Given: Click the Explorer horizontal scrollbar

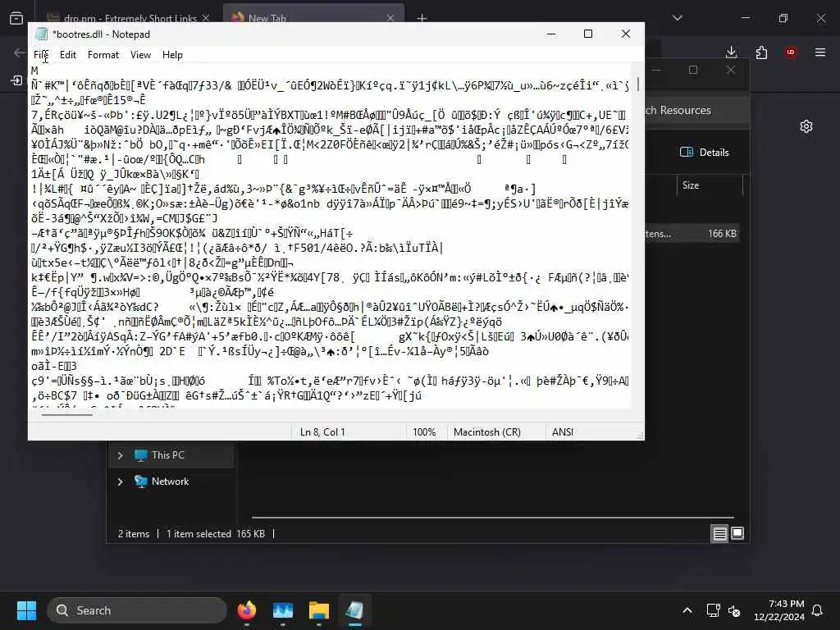Looking at the screenshot, I should click(x=492, y=518).
